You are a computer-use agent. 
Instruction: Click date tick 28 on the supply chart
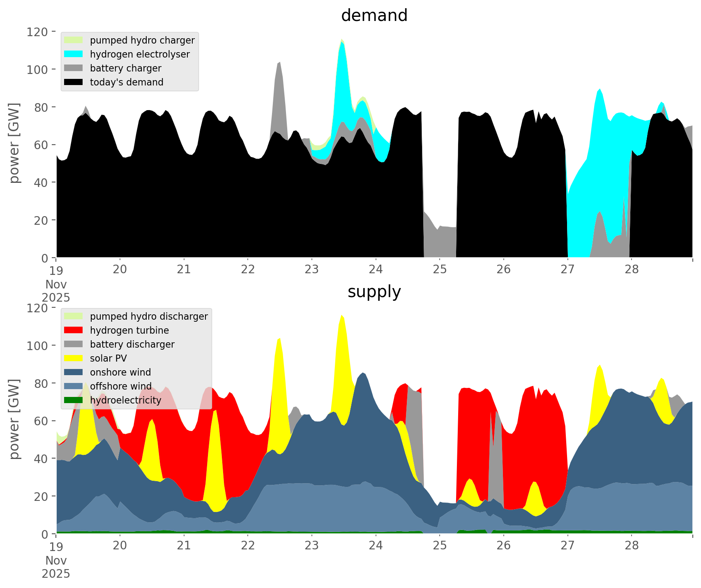point(632,546)
